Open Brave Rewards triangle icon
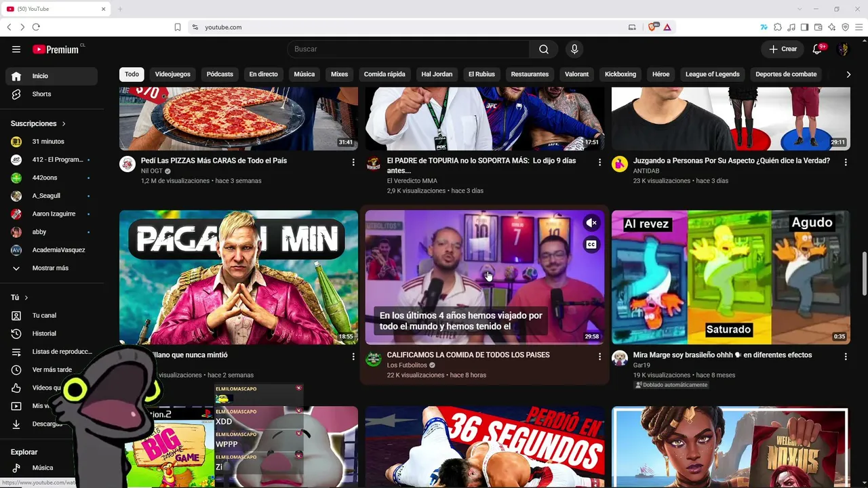Image resolution: width=868 pixels, height=488 pixels. 667,27
